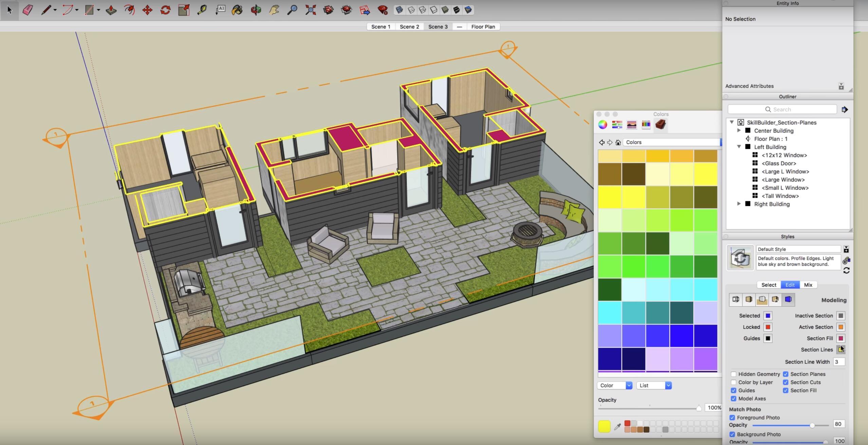The width and height of the screenshot is (868, 445).
Task: Open the Mix tab in Styles panel
Action: point(808,285)
